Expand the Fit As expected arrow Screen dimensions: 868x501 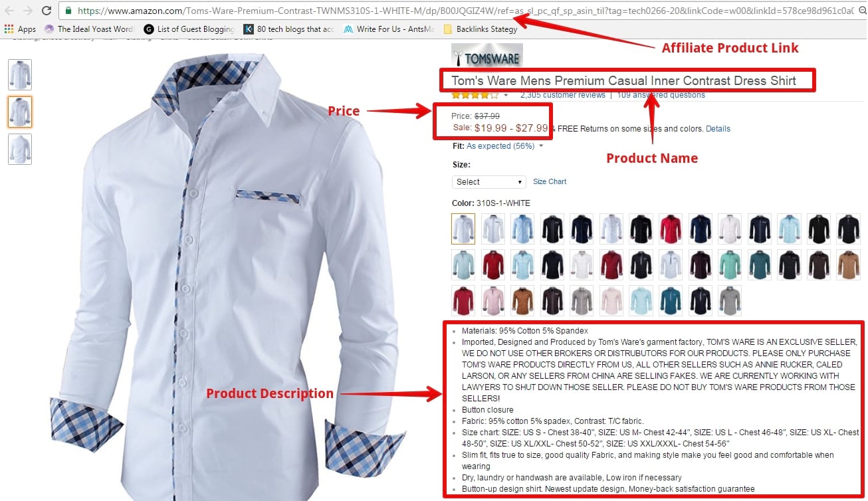pos(542,146)
